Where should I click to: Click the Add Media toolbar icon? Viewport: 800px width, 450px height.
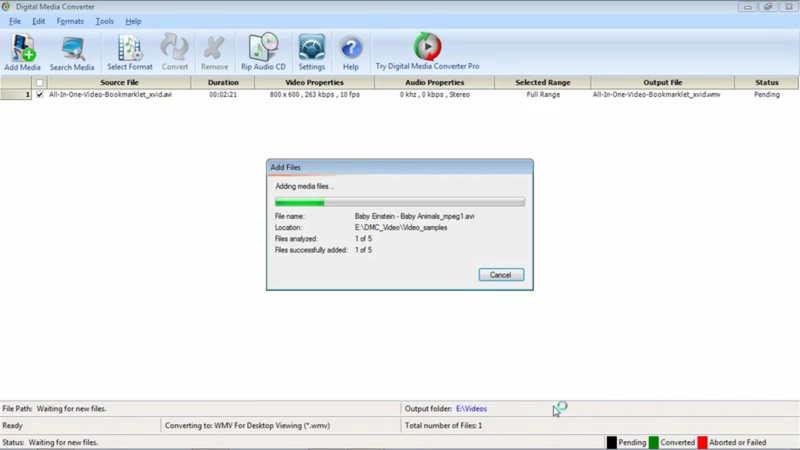(x=22, y=52)
